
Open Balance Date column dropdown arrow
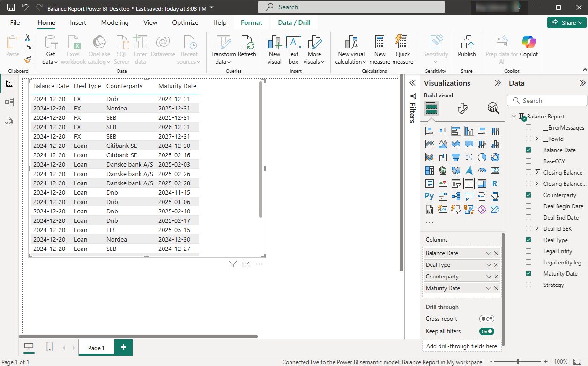point(489,253)
